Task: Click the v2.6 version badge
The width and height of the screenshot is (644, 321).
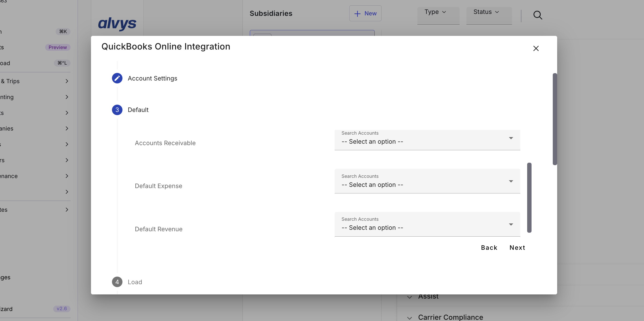Action: click(x=62, y=309)
